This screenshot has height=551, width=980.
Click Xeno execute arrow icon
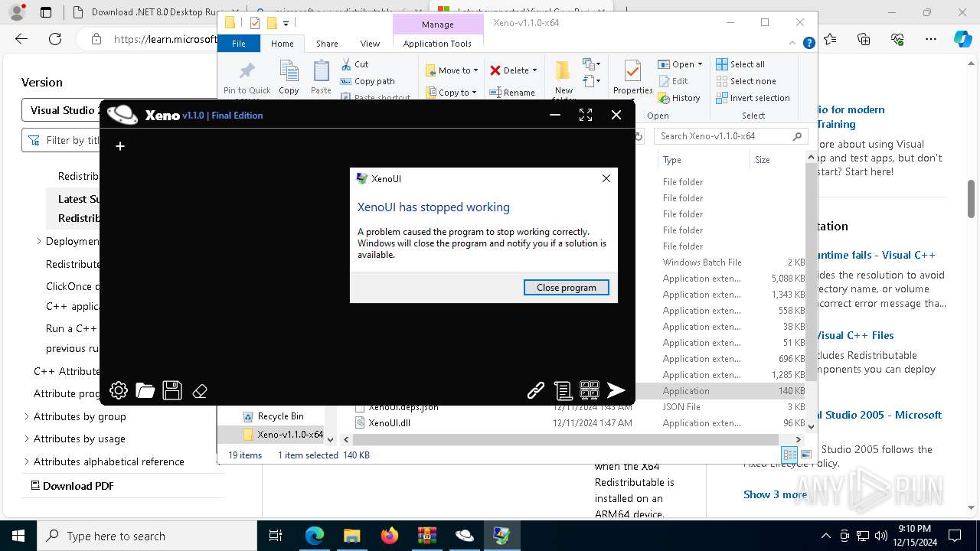616,390
